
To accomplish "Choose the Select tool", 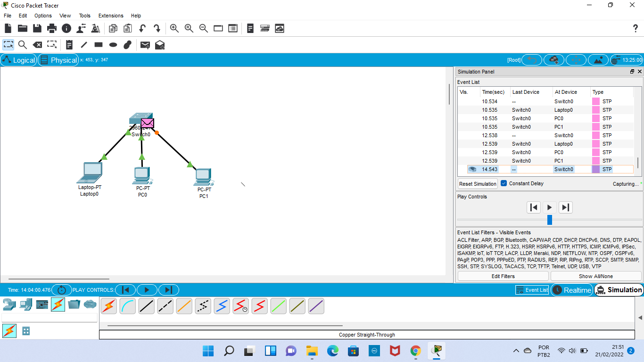I will coord(8,45).
